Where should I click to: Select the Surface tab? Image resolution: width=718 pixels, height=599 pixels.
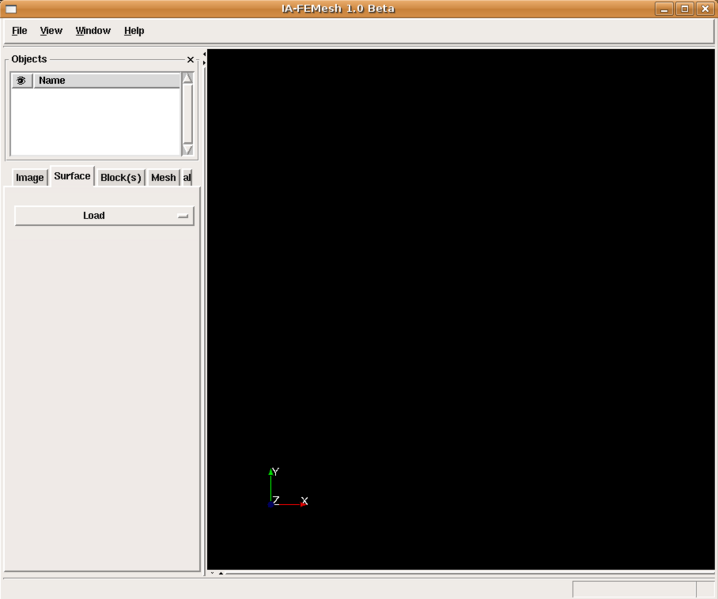point(72,176)
